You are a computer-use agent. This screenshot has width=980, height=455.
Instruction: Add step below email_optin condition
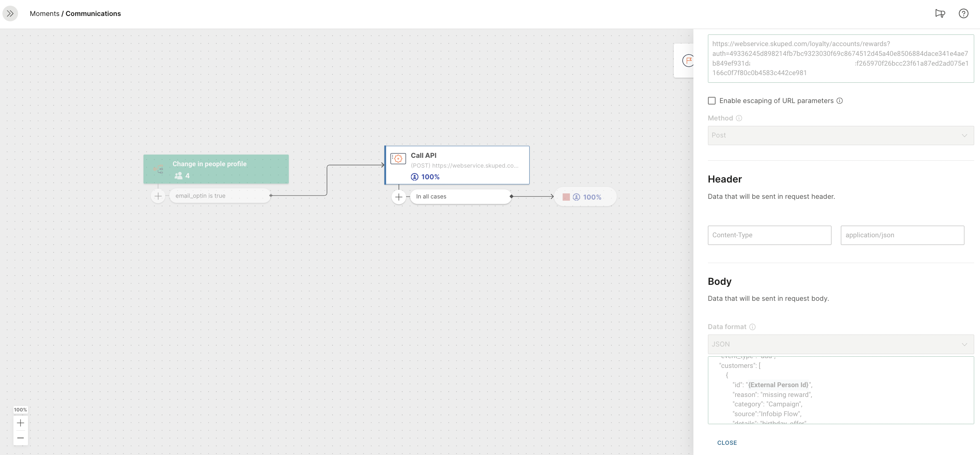point(158,196)
